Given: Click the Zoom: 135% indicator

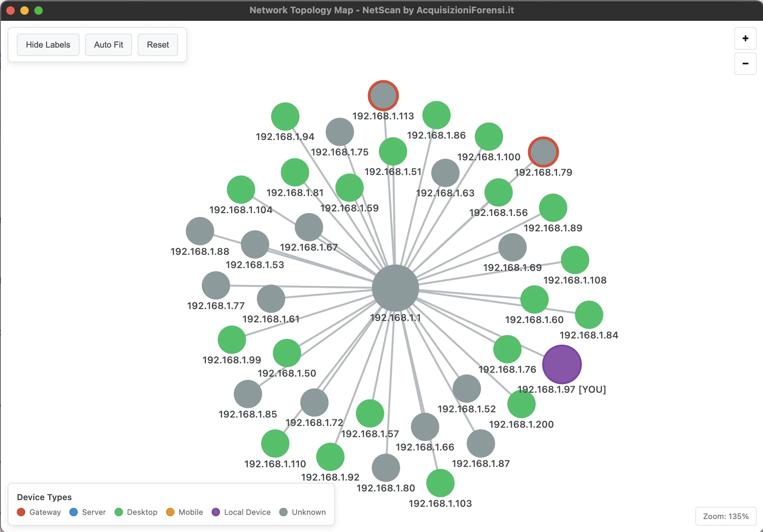Looking at the screenshot, I should [x=726, y=516].
